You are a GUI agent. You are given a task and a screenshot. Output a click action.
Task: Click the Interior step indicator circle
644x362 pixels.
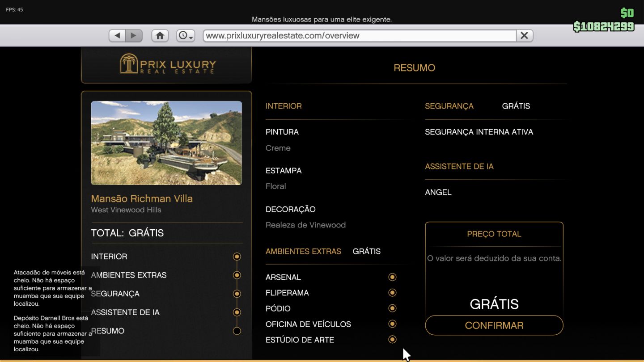tap(237, 257)
